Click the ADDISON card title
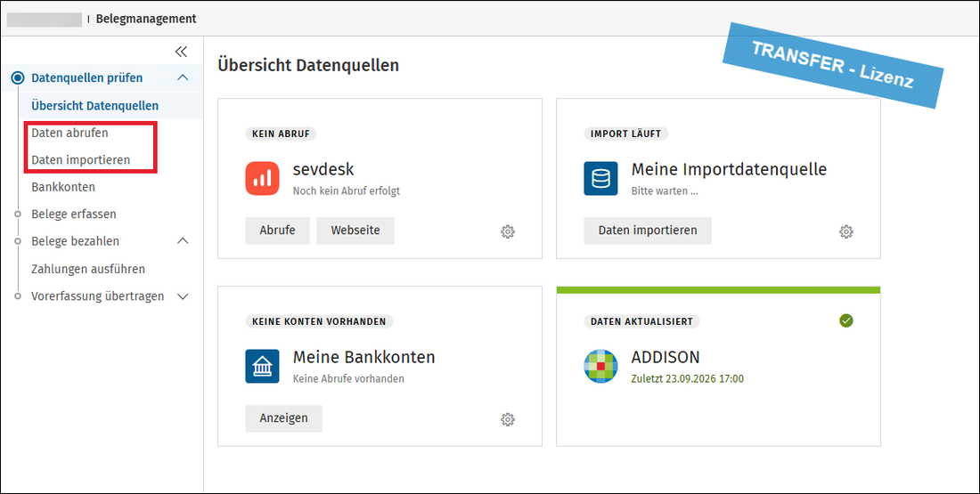 pos(666,357)
